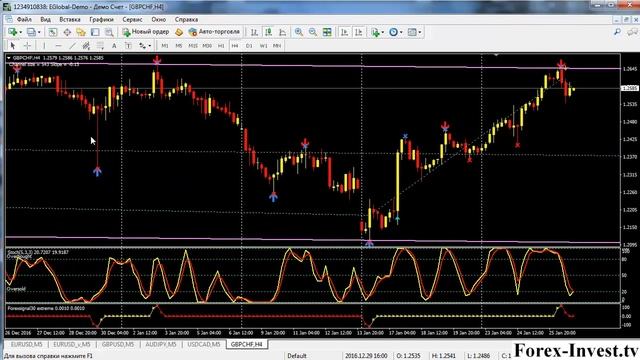
Task: Switch to W1 timeframe
Action: (263, 46)
